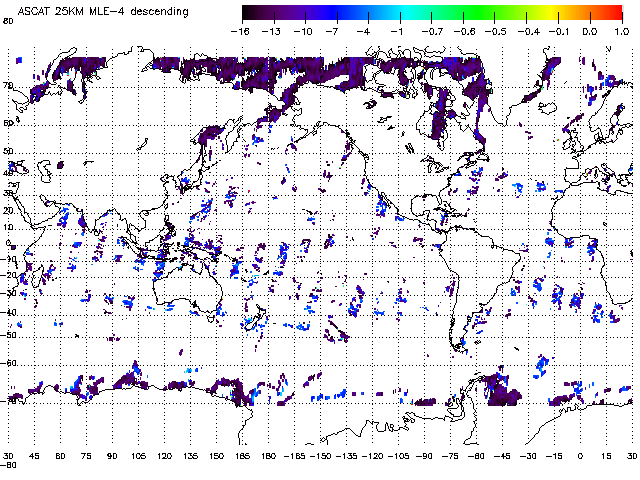Click the 45 longitude axis label

click(34, 456)
